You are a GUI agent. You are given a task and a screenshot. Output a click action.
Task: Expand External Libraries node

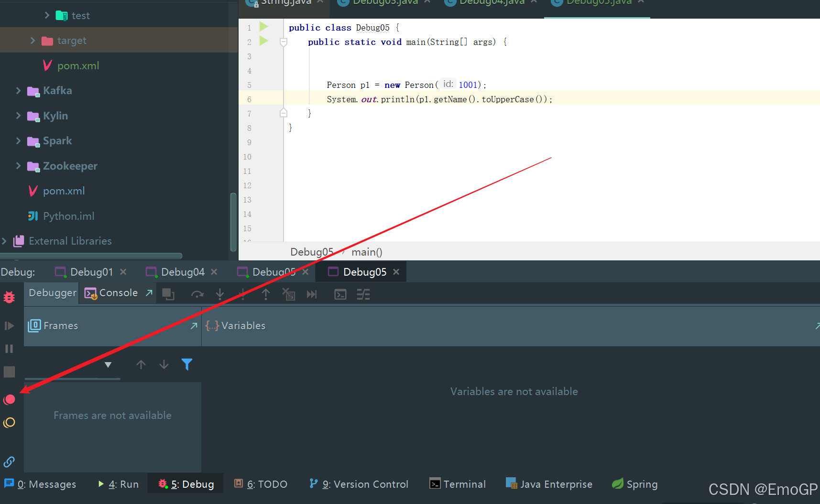click(4, 241)
